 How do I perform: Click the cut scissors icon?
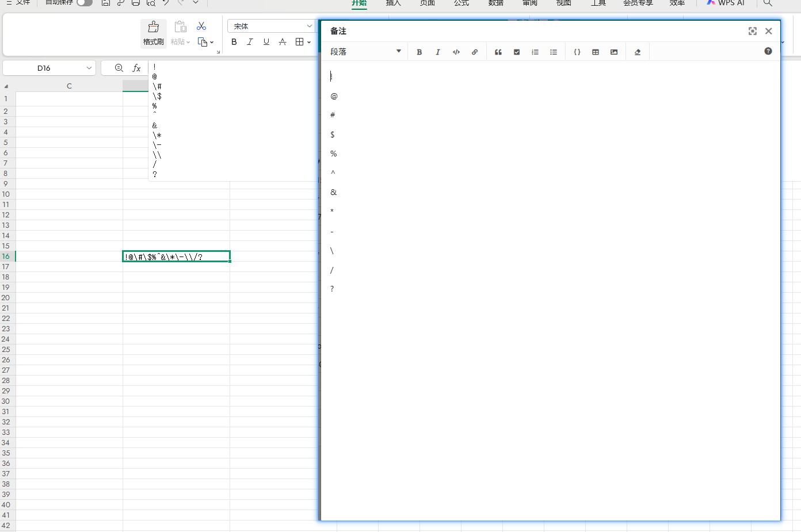[x=201, y=26]
